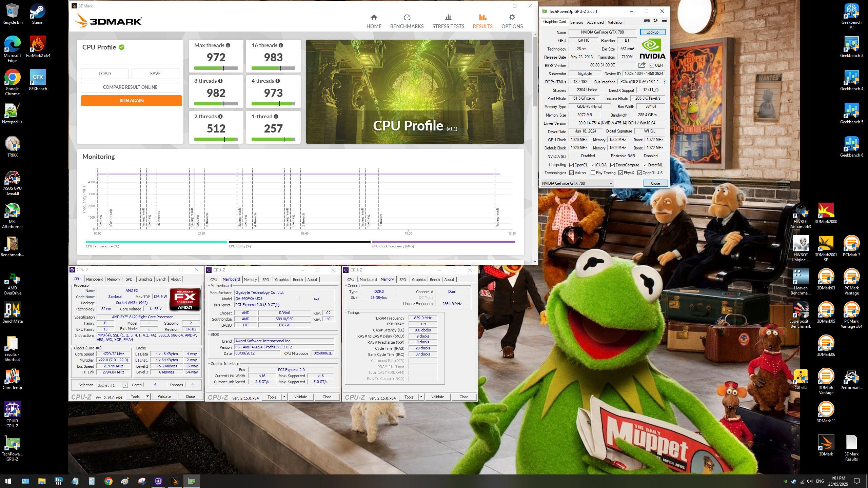Launch the HWBOT Aquamark3 shortcut
Image resolution: width=868 pixels, height=488 pixels.
(801, 216)
